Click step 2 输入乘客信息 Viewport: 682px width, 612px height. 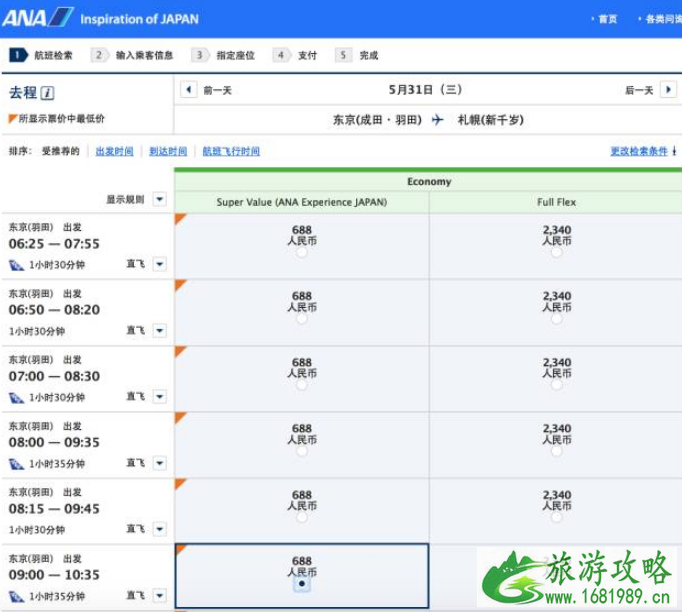(132, 55)
